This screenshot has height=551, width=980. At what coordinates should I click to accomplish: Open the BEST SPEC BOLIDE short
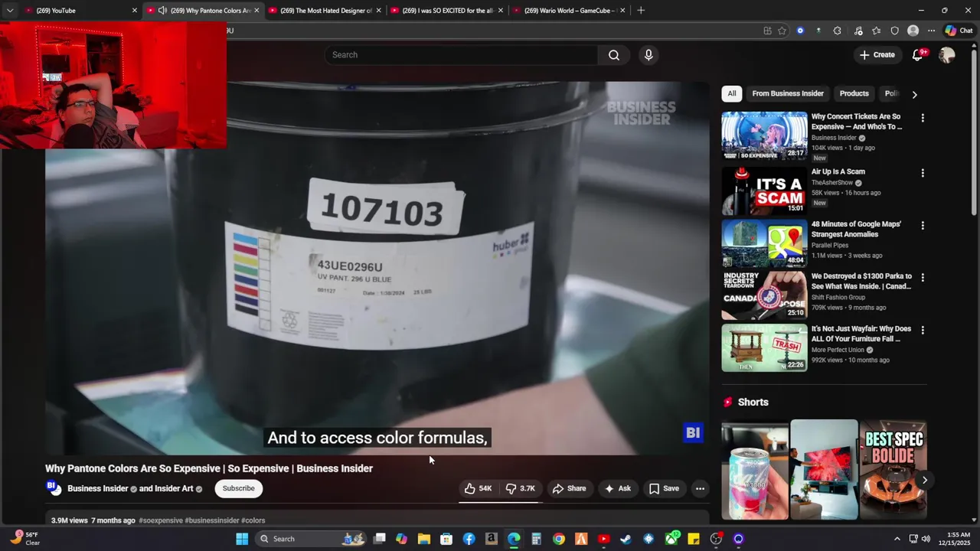tap(893, 469)
